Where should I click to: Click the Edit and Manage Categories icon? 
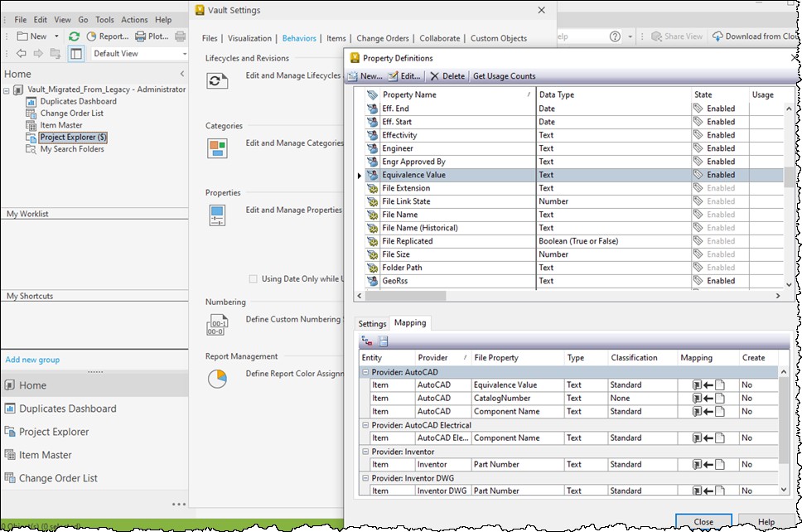point(217,148)
